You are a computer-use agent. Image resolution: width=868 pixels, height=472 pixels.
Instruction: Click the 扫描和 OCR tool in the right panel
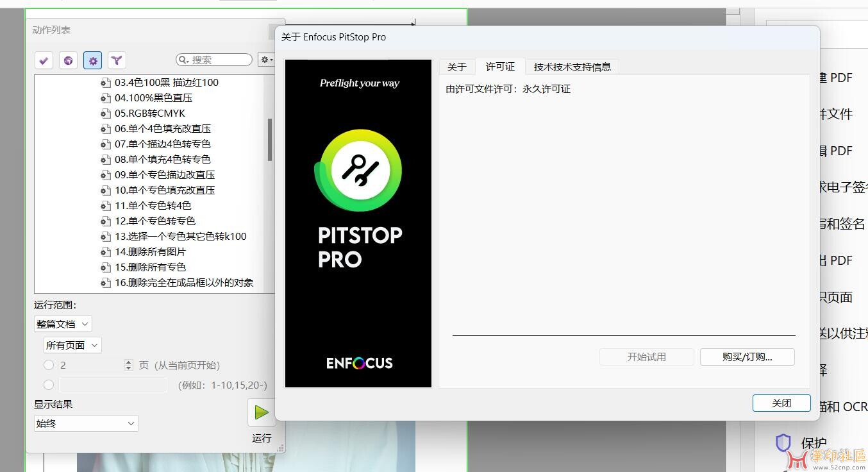[x=842, y=407]
